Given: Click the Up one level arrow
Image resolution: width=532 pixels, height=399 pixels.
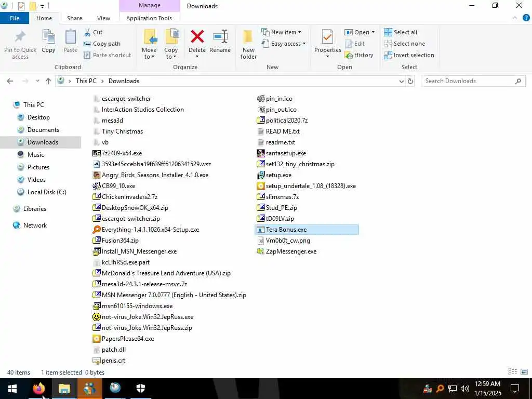Looking at the screenshot, I should [x=48, y=81].
